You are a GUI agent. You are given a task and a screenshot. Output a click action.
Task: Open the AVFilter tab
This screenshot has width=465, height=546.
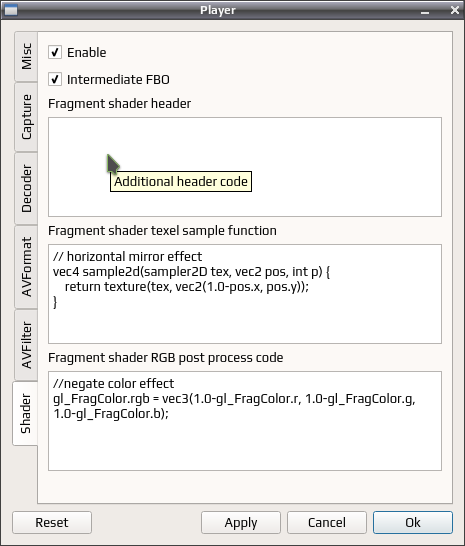pos(26,345)
